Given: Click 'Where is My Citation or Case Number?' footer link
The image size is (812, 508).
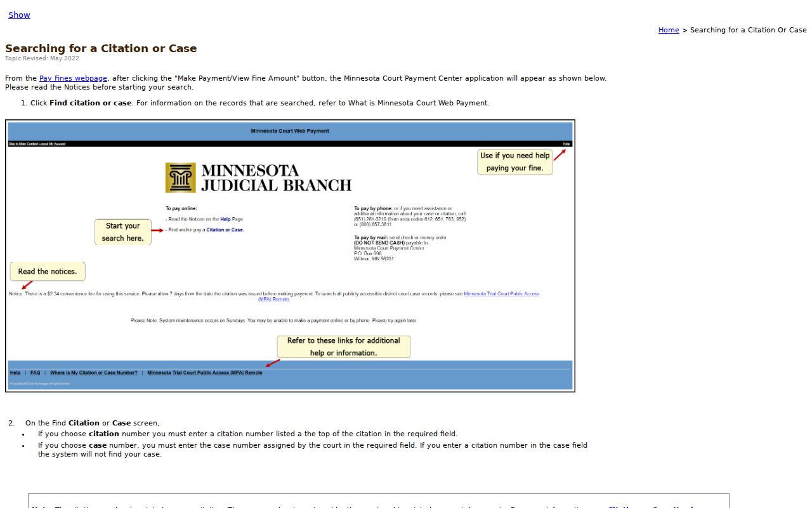Looking at the screenshot, I should [x=94, y=373].
